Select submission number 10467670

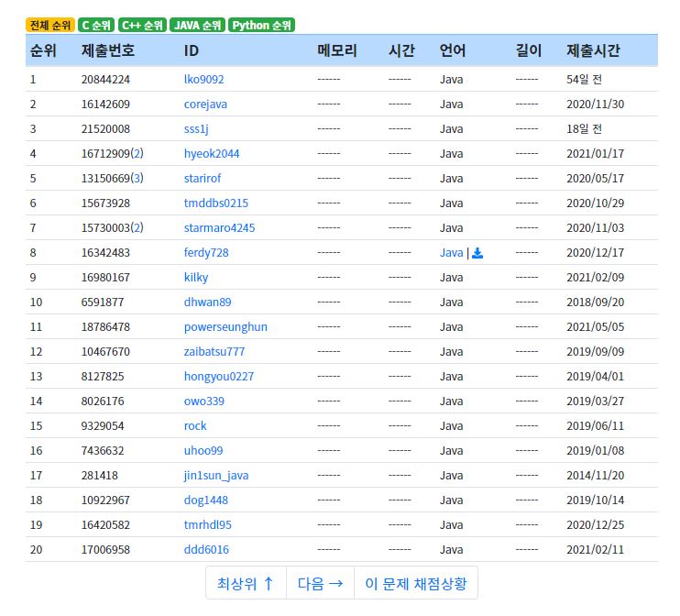pos(105,351)
